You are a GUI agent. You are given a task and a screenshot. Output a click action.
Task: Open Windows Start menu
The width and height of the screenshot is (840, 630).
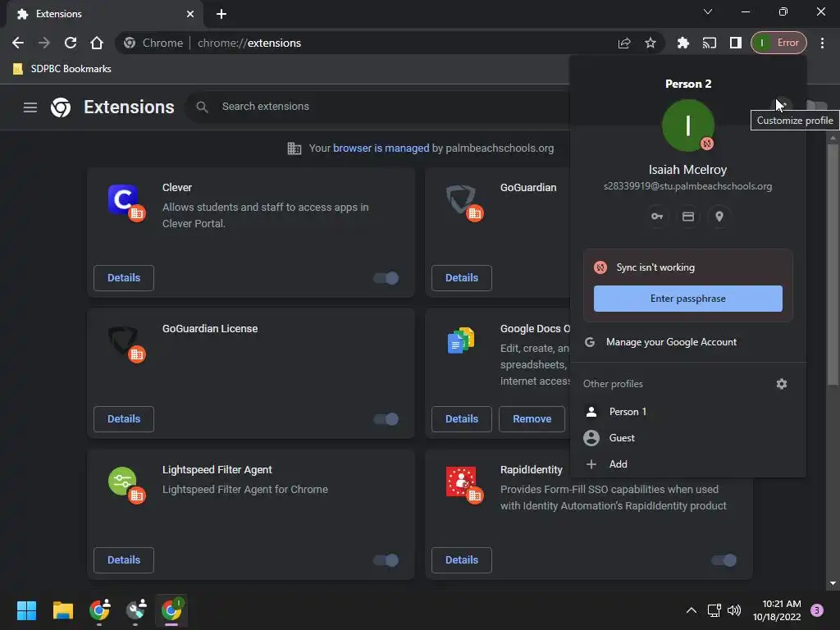point(26,610)
